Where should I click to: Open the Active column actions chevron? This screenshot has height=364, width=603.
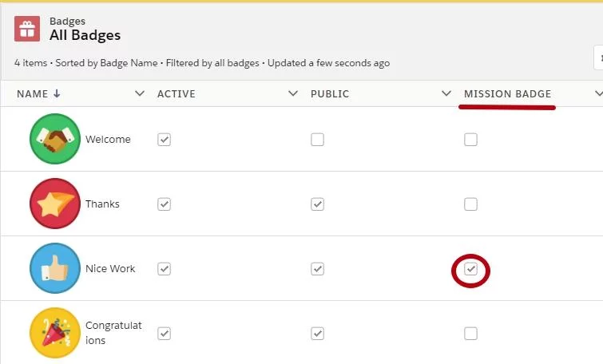click(293, 93)
